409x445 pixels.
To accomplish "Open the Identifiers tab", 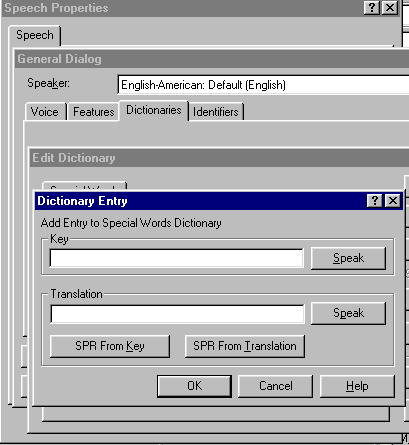I will tap(216, 112).
